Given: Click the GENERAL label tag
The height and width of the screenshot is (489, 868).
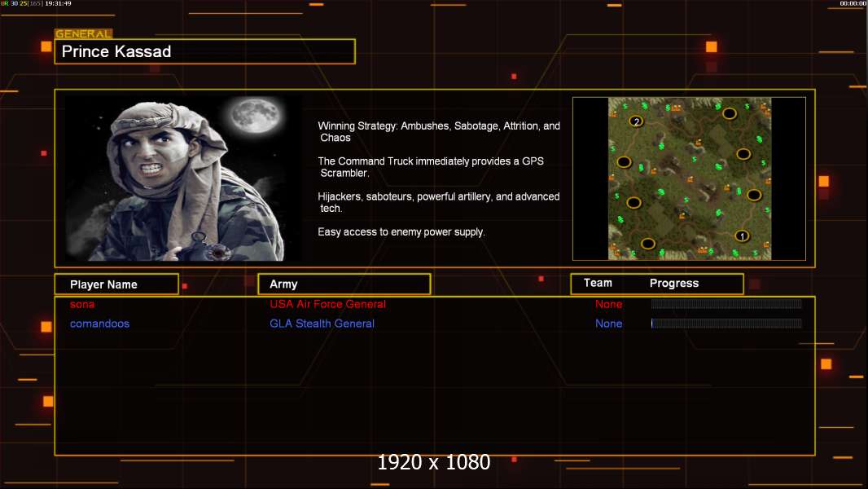Looking at the screenshot, I should pyautogui.click(x=84, y=33).
